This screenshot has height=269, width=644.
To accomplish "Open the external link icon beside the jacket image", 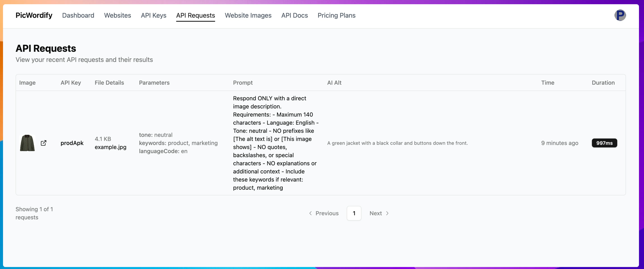I will [43, 143].
